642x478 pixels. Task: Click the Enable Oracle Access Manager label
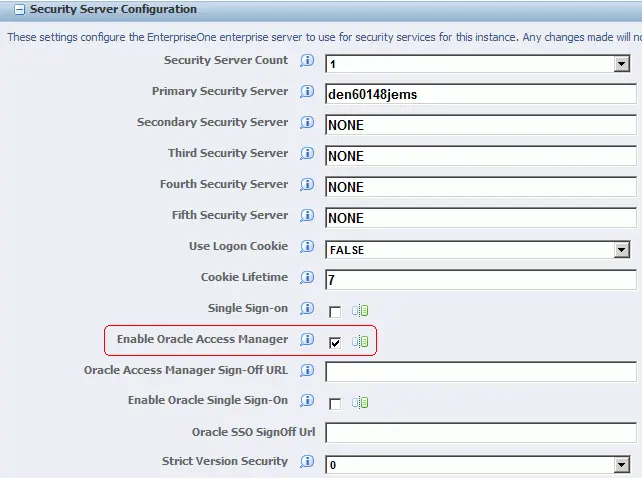click(203, 339)
